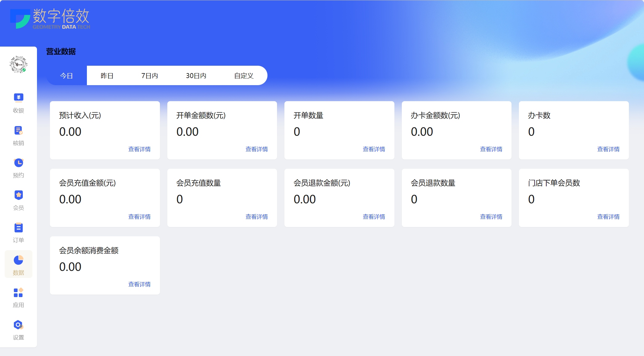Click the 订单 sidebar label

tap(18, 240)
